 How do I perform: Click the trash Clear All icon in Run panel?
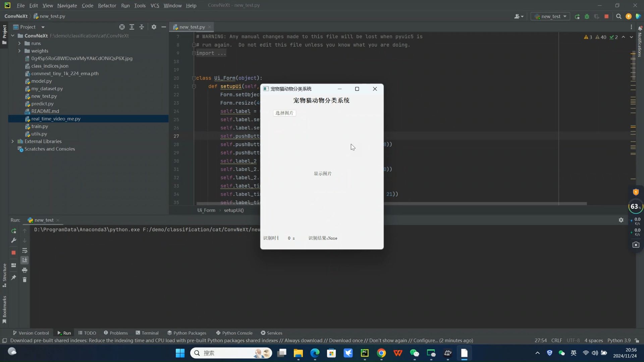coord(24,280)
